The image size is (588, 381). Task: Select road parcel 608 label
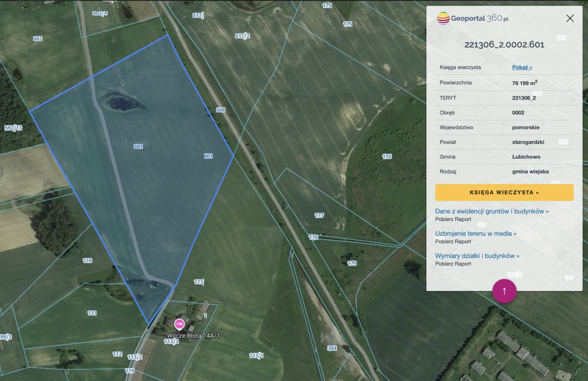(x=220, y=110)
